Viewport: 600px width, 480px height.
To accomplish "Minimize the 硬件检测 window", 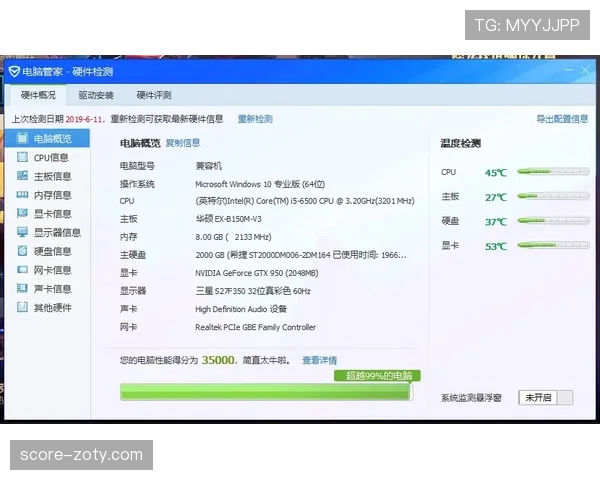I will pyautogui.click(x=569, y=70).
